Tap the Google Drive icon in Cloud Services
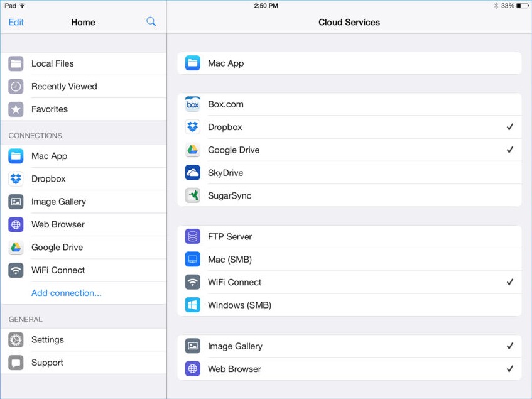The height and width of the screenshot is (399, 532). click(x=193, y=150)
